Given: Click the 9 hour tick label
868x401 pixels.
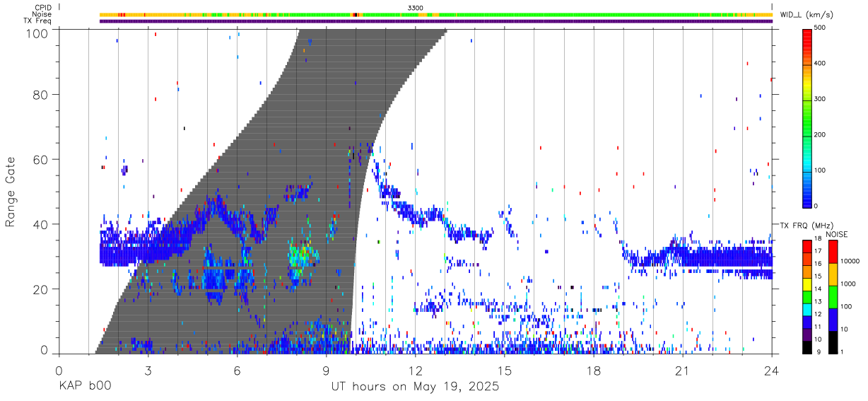Looking at the screenshot, I should pyautogui.click(x=326, y=371).
